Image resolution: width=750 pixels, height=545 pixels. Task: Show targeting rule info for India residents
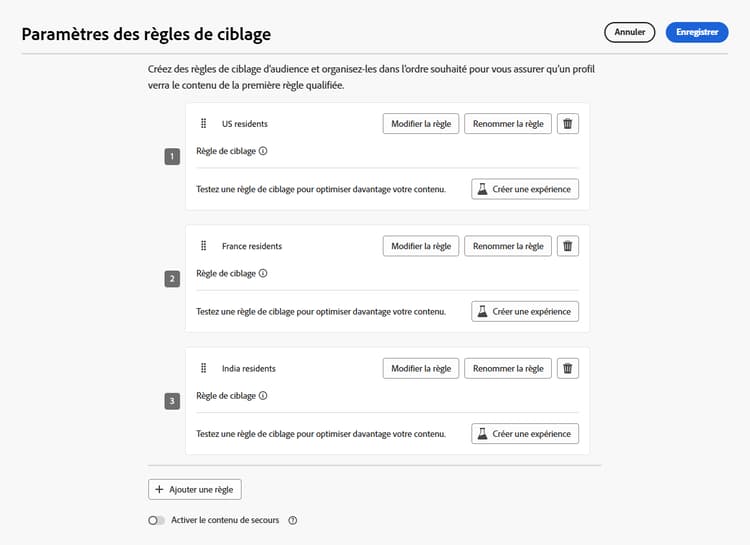[263, 395]
